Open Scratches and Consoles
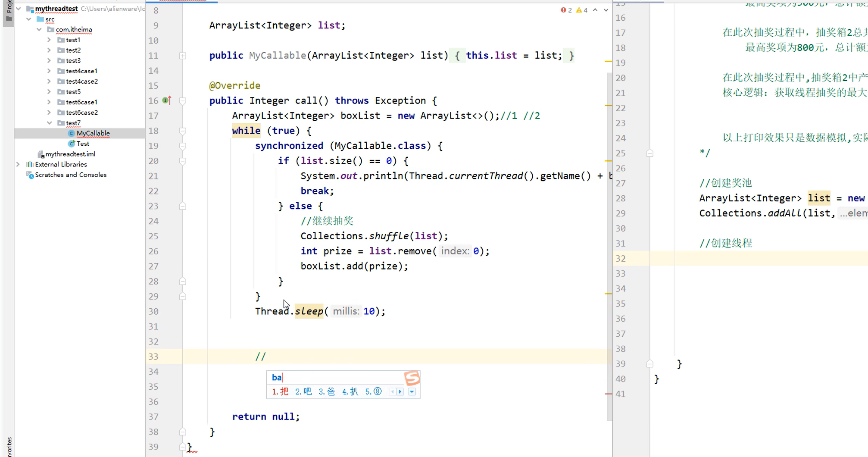868x457 pixels. tap(70, 175)
